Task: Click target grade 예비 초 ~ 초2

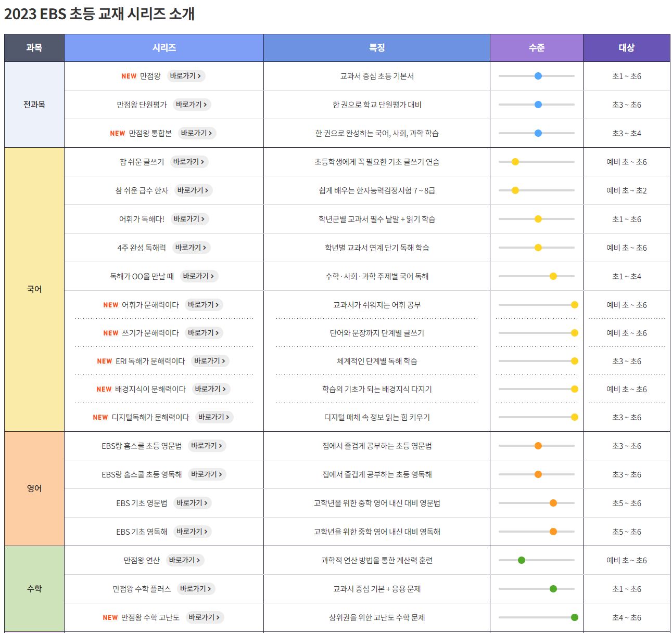Action: click(x=627, y=190)
